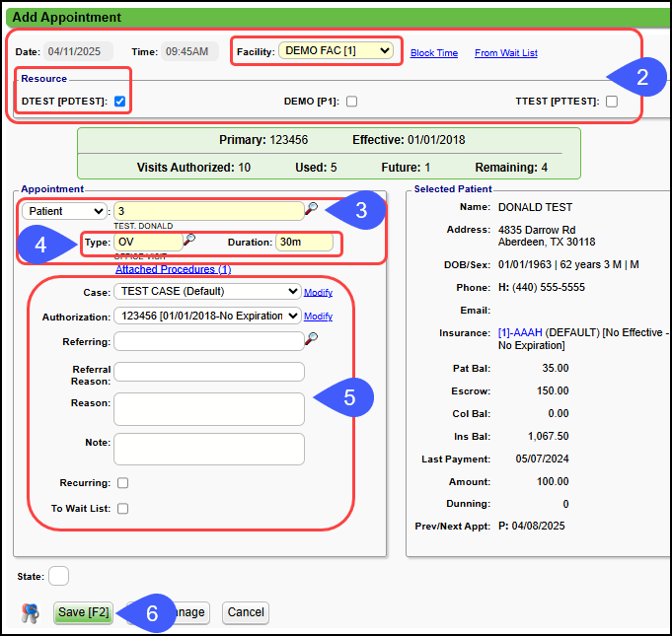Click the Referring provider search magnifier icon
This screenshot has height=636, width=672.
[312, 339]
